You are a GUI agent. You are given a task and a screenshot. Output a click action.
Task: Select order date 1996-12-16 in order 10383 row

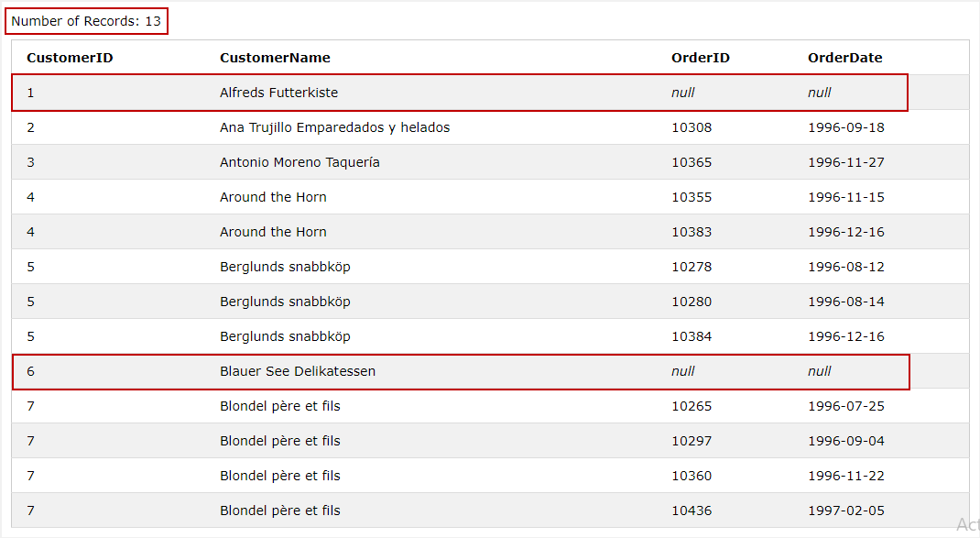point(845,232)
